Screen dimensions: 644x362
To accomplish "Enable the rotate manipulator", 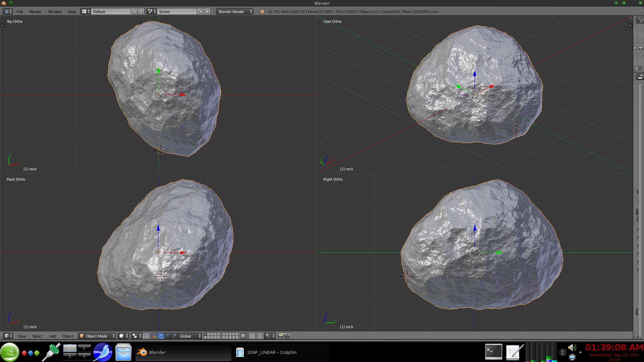I will [x=167, y=336].
